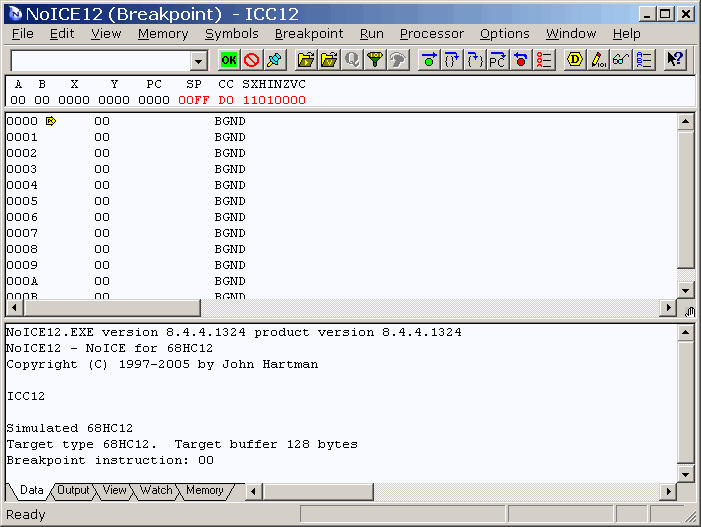Click the PC register value 0000
This screenshot has height=527, width=701.
[154, 100]
